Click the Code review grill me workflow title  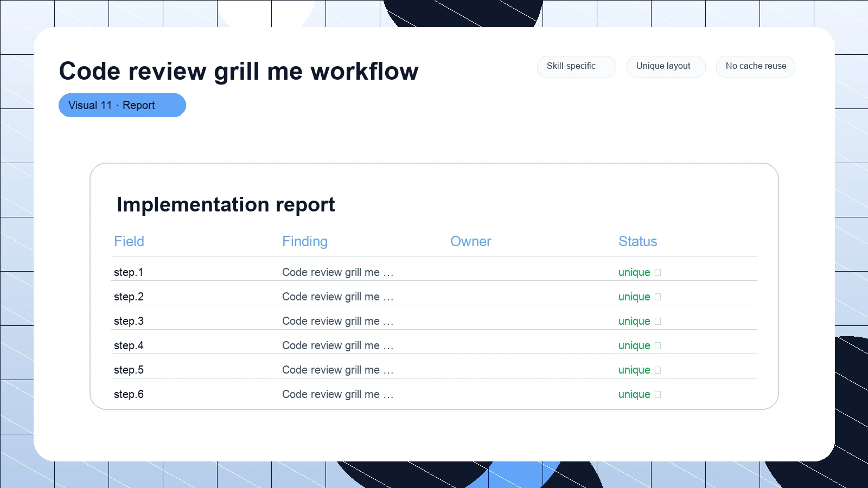tap(239, 71)
